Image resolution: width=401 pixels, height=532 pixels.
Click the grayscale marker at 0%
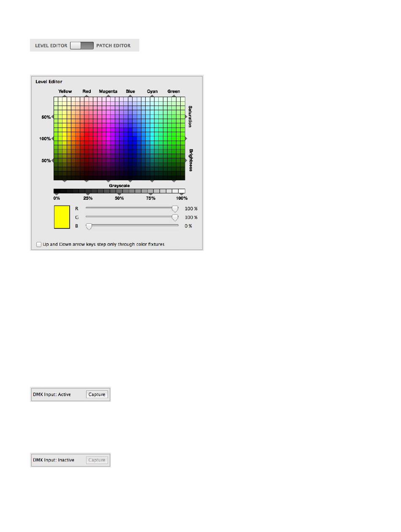pyautogui.click(x=57, y=194)
